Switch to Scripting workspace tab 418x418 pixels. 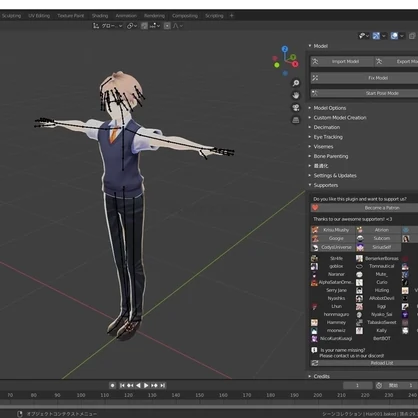pos(214,15)
